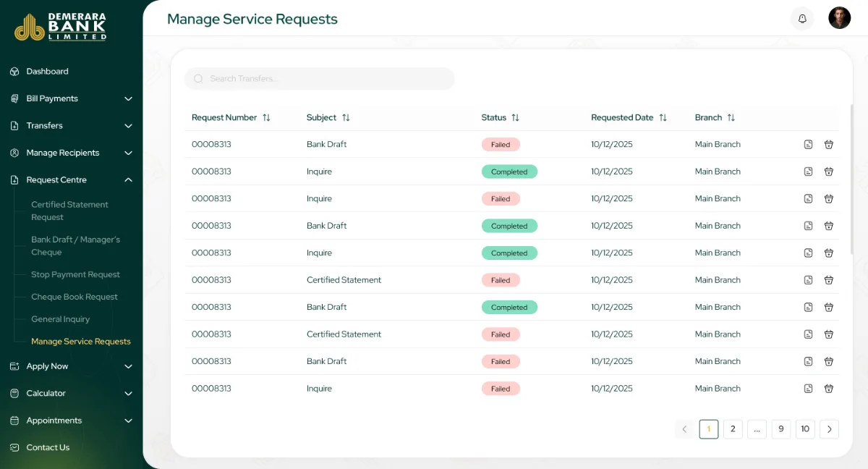View details icon in second row (Inquire, Completed)
This screenshot has width=868, height=469.
click(x=809, y=172)
